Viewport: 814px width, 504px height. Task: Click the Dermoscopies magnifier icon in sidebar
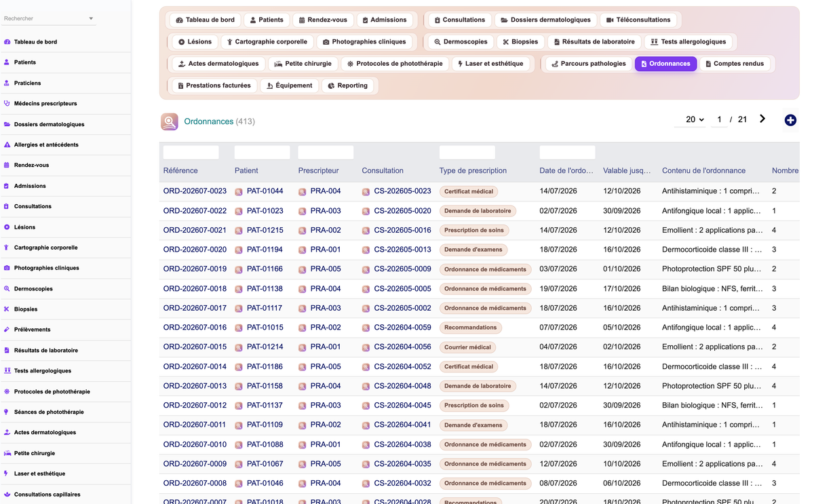7,289
